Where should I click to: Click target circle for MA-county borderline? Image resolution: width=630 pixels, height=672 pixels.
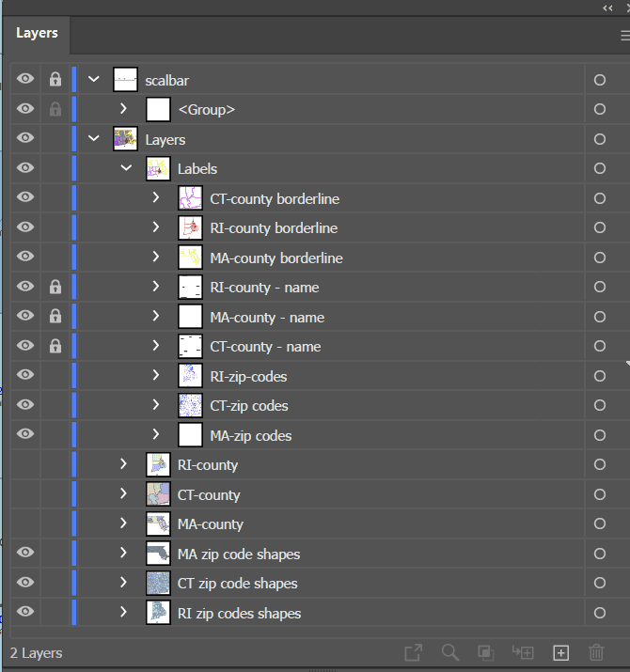(600, 258)
